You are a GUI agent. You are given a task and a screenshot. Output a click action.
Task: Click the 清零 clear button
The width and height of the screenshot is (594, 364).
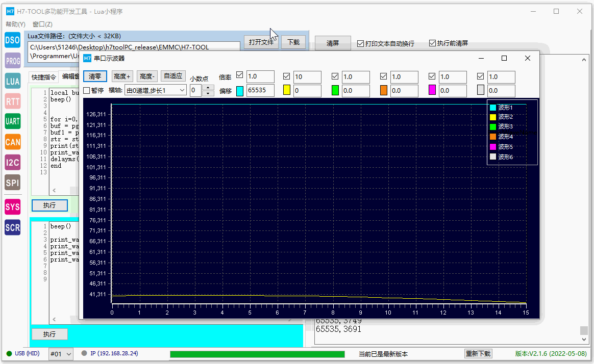95,76
